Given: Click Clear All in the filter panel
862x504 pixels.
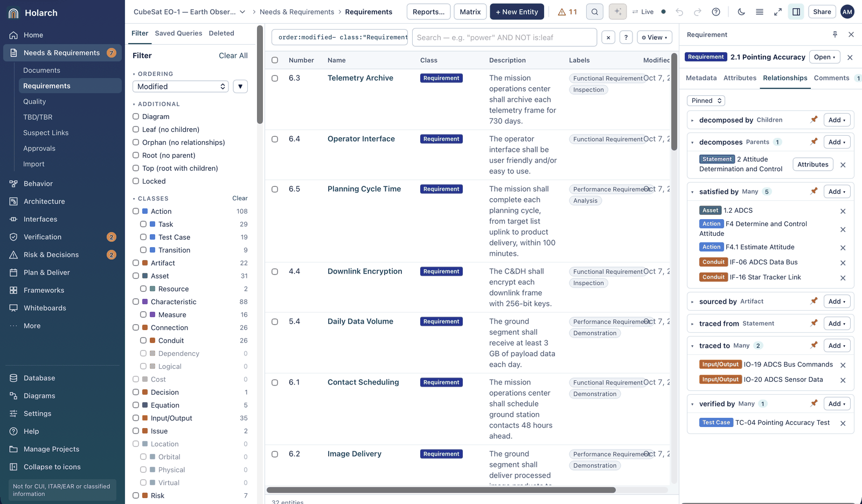Looking at the screenshot, I should coord(233,55).
